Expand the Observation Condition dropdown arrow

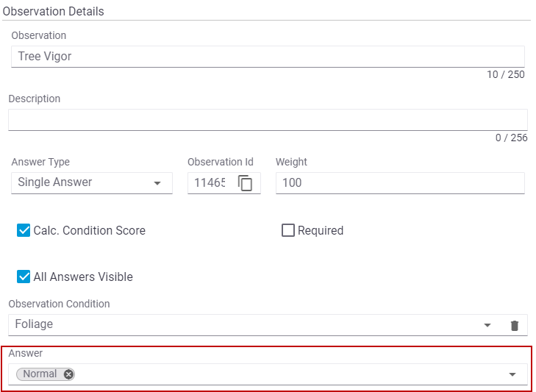coord(487,325)
